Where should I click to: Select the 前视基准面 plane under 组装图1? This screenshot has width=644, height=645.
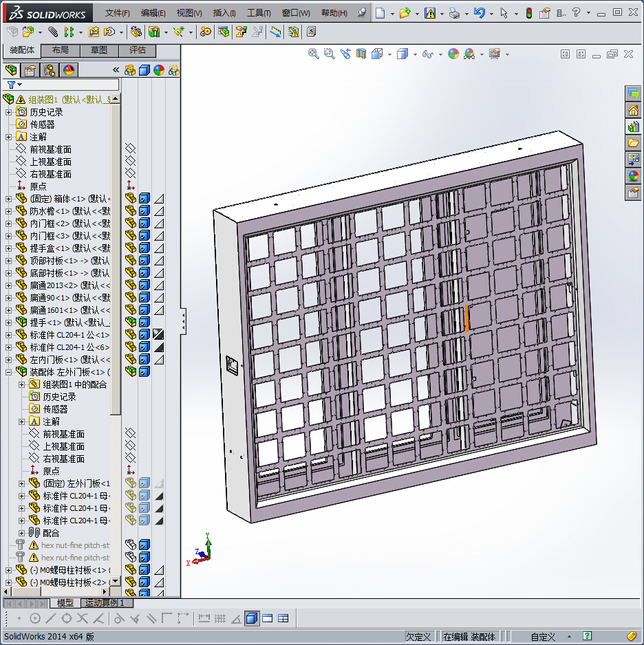51,149
